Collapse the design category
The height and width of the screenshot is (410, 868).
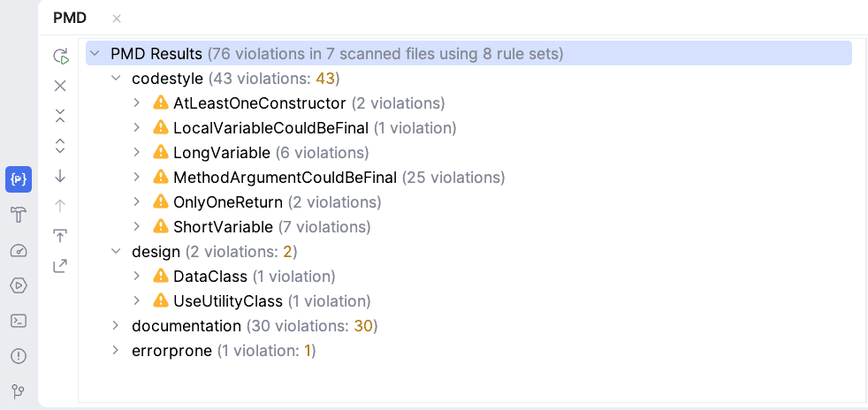click(x=116, y=252)
